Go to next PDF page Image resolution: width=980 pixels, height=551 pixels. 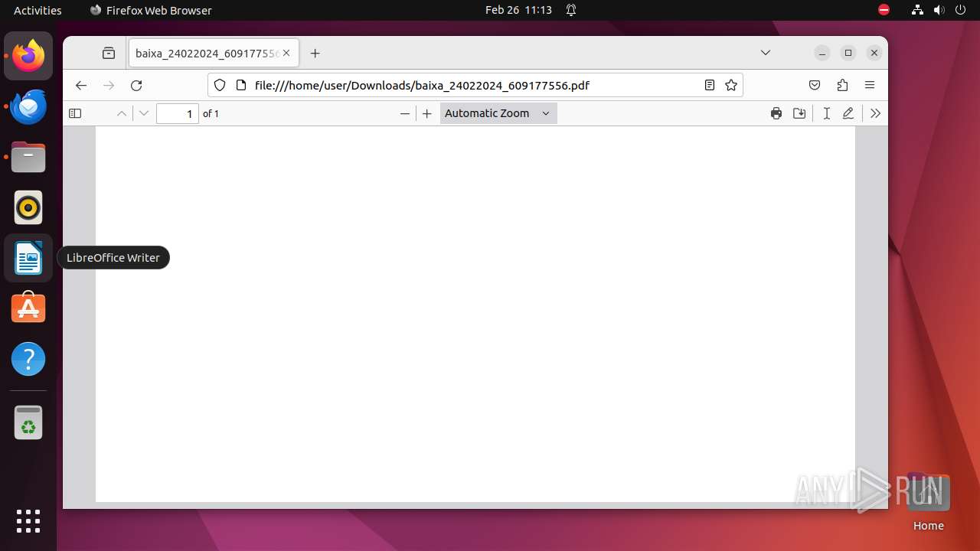[x=144, y=113]
